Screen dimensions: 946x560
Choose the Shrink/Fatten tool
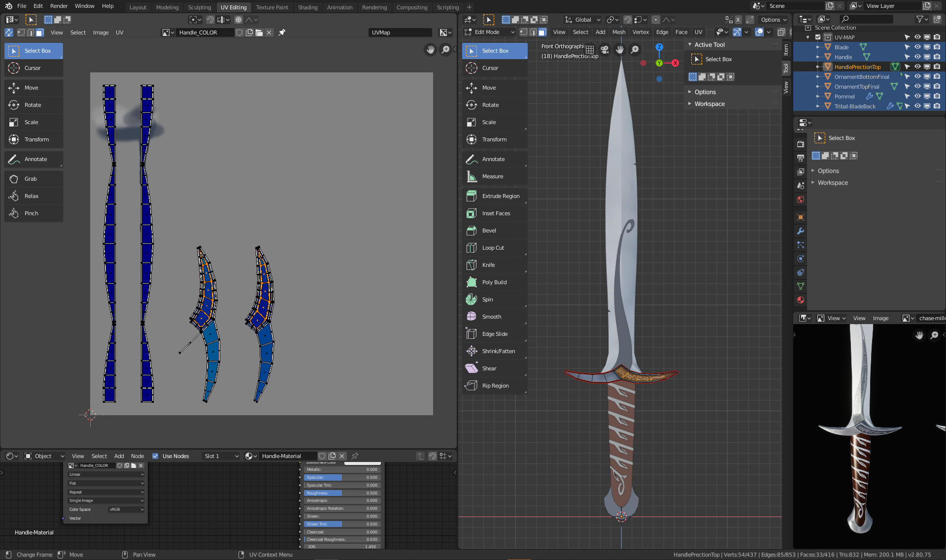click(x=498, y=351)
